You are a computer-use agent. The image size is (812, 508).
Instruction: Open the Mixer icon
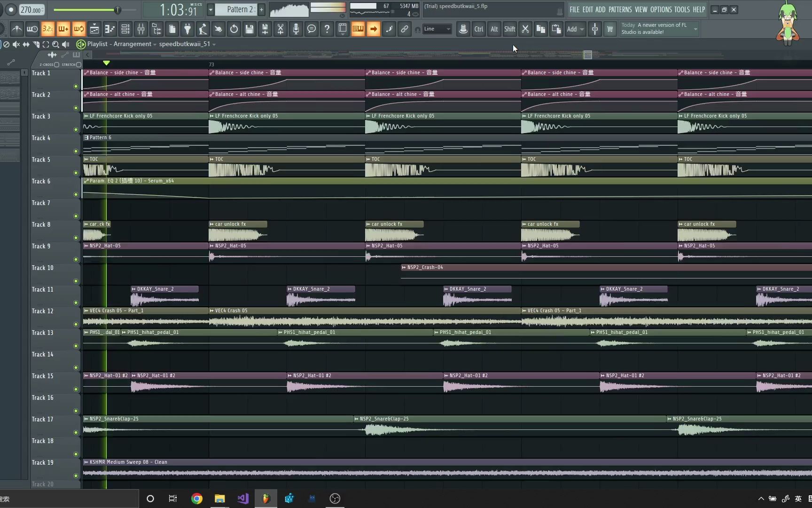tap(141, 29)
